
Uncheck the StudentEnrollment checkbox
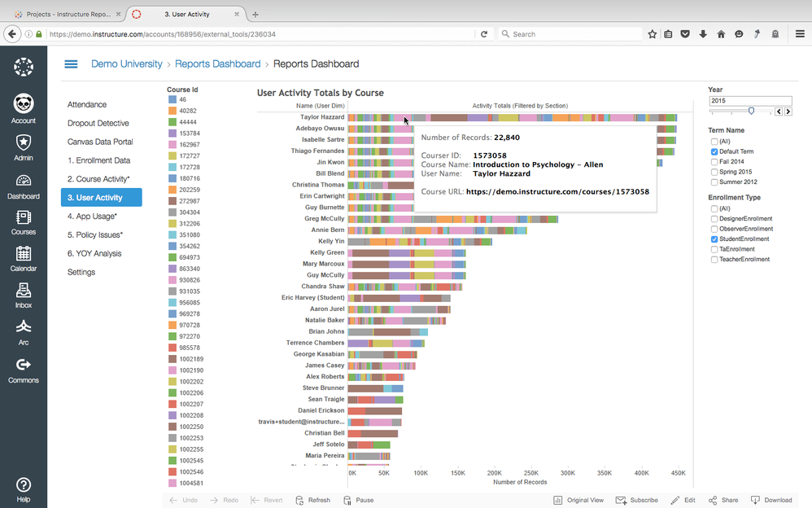pyautogui.click(x=714, y=239)
